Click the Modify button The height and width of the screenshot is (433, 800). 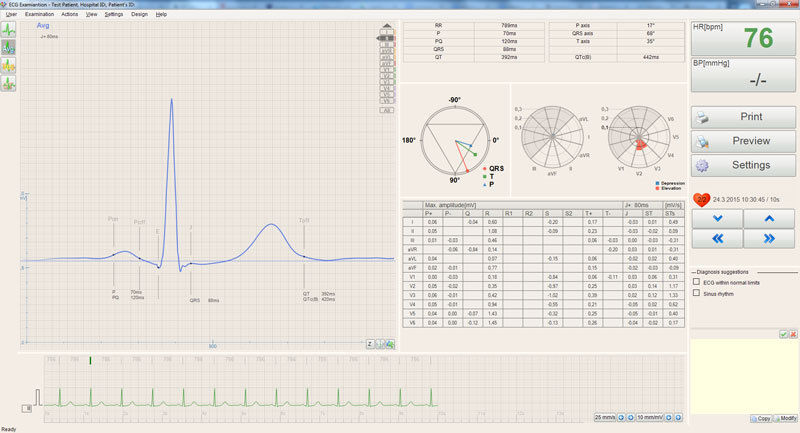(785, 418)
